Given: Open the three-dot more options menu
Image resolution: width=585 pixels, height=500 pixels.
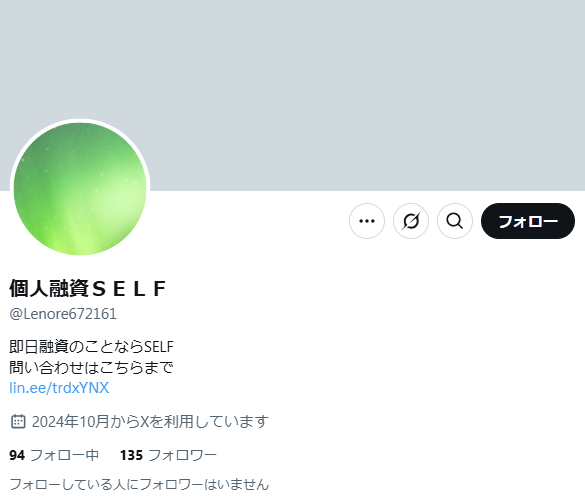Looking at the screenshot, I should (367, 221).
